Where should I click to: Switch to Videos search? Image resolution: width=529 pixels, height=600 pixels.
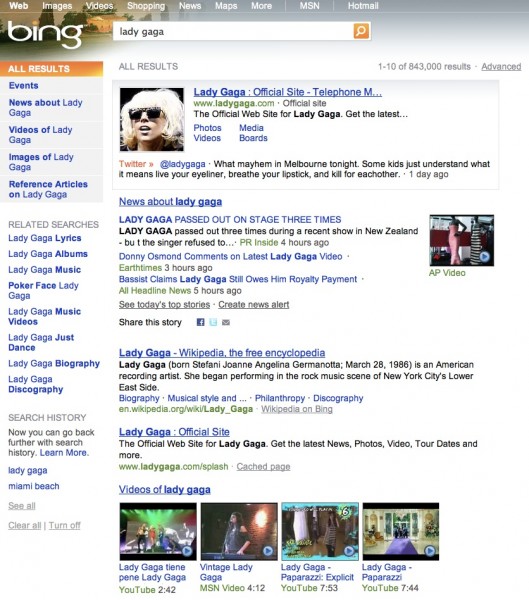pyautogui.click(x=100, y=6)
